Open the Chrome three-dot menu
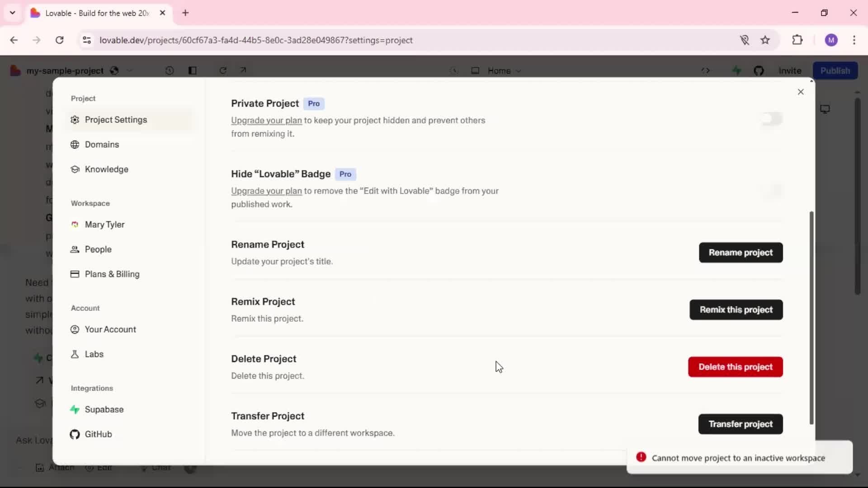The height and width of the screenshot is (488, 868). 854,40
